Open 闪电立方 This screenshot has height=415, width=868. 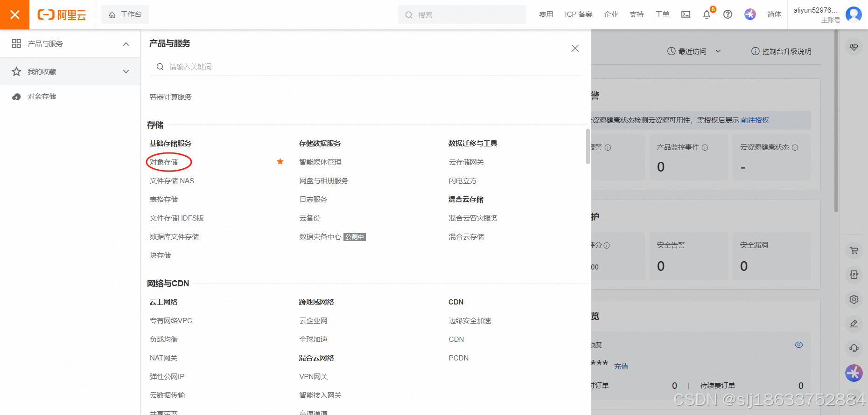[462, 181]
